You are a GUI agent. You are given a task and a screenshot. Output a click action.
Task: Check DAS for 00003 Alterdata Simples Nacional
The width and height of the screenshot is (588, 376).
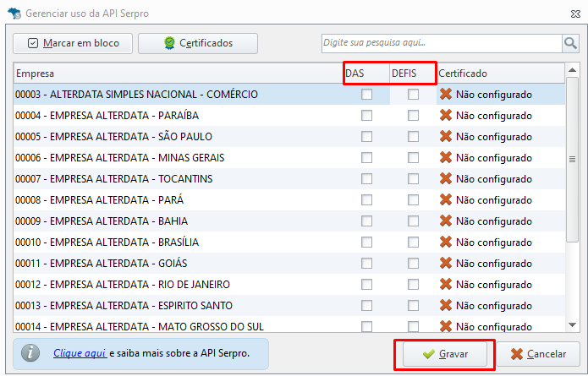point(366,95)
